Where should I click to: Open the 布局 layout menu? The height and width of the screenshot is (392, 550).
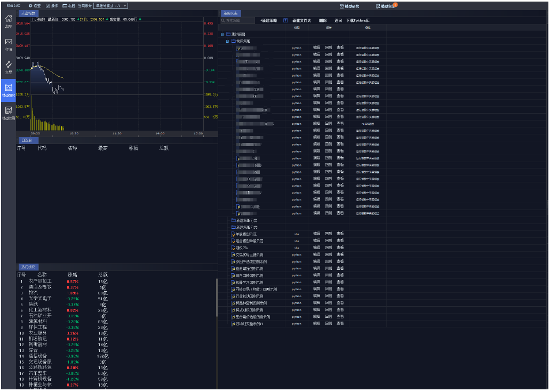pyautogui.click(x=69, y=6)
